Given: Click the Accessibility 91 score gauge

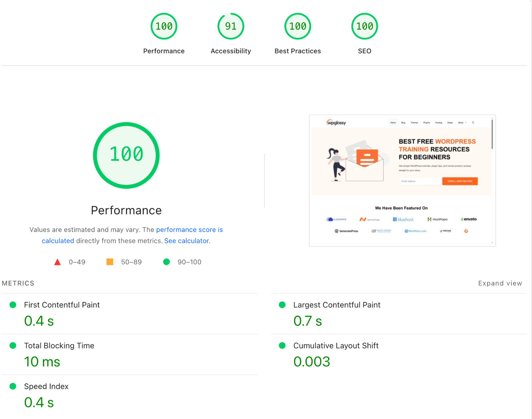Looking at the screenshot, I should 231,26.
